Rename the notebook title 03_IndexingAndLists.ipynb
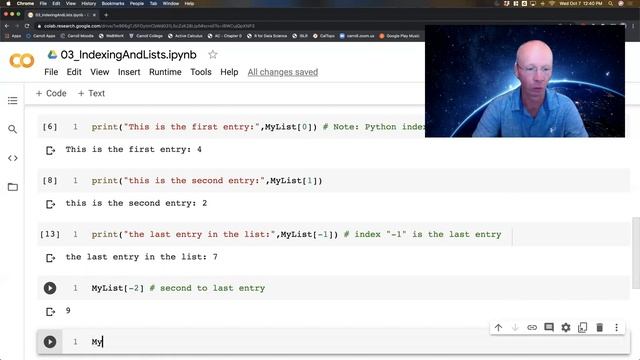The image size is (640, 360). (x=129, y=54)
